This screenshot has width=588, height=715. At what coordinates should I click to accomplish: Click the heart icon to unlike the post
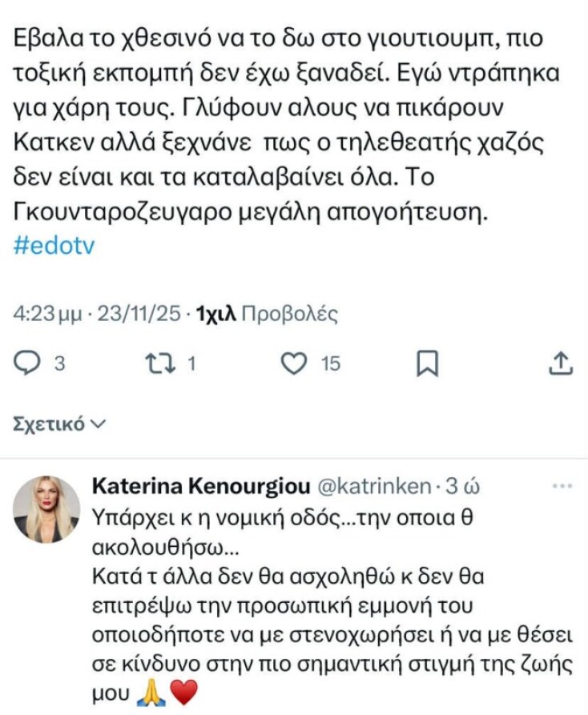pyautogui.click(x=294, y=364)
